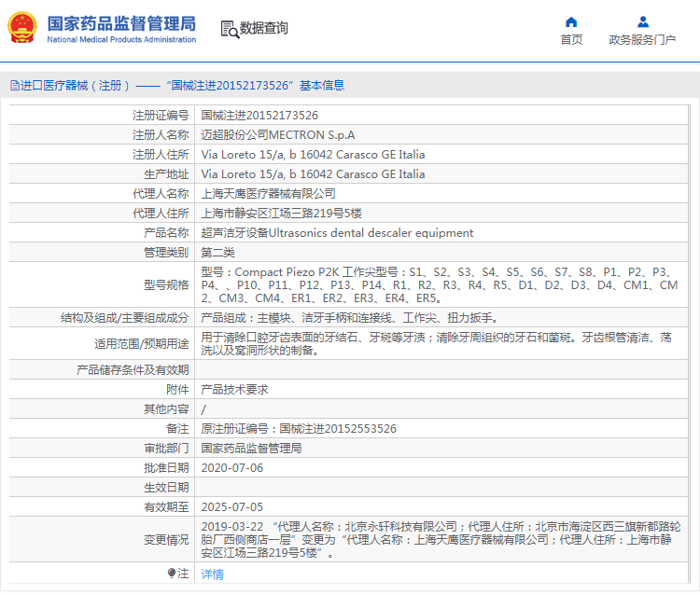This screenshot has height=595, width=700.
Task: Click the 审批部门 row label
Action: pos(166,449)
